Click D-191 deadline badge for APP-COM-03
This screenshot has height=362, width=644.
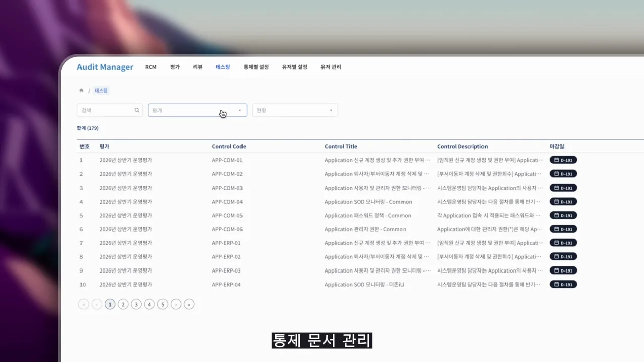[x=563, y=188]
